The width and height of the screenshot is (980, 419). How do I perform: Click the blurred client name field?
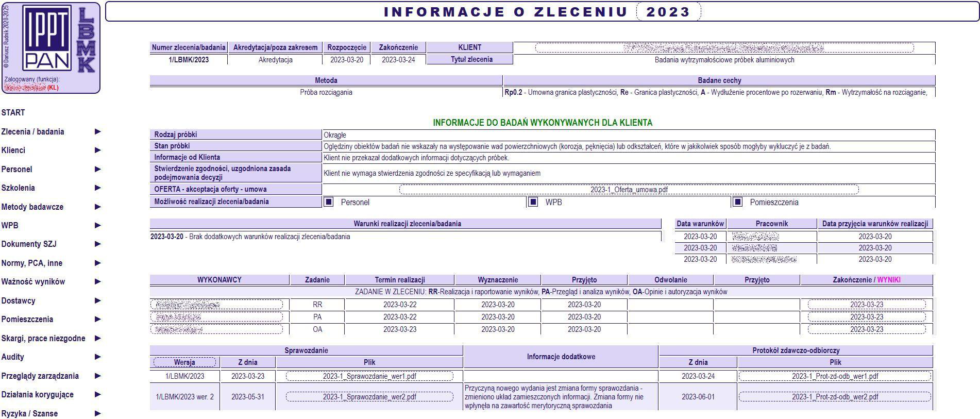click(724, 48)
